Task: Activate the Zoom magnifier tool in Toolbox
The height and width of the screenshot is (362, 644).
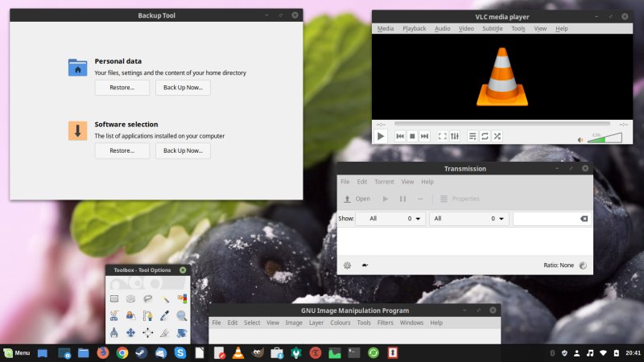Action: click(182, 315)
